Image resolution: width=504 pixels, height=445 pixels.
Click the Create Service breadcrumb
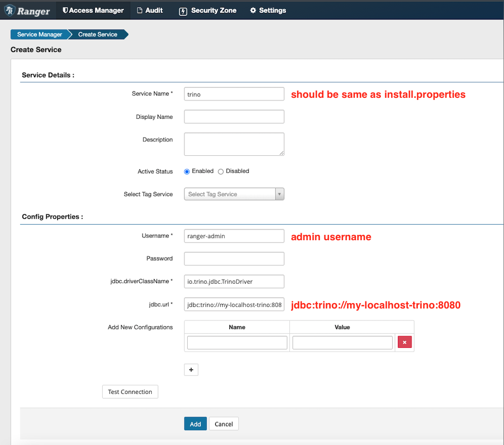[x=98, y=34]
